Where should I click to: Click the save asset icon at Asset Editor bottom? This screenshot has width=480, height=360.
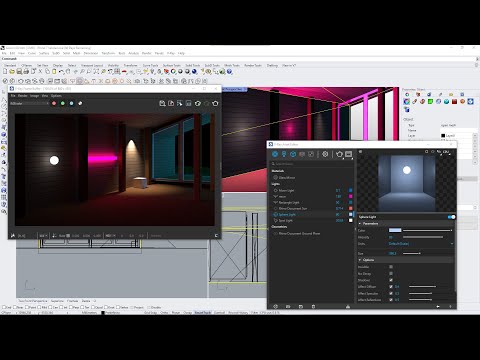click(x=301, y=306)
